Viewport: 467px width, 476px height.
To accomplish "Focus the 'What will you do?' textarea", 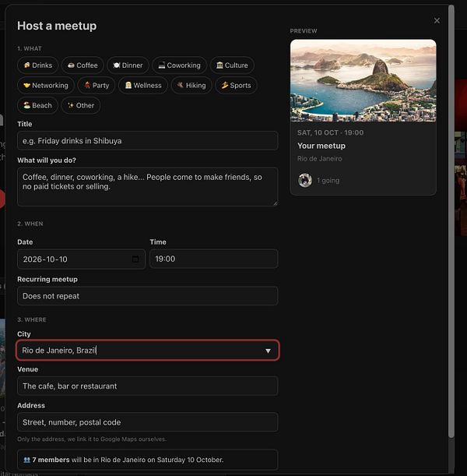I will [x=148, y=187].
